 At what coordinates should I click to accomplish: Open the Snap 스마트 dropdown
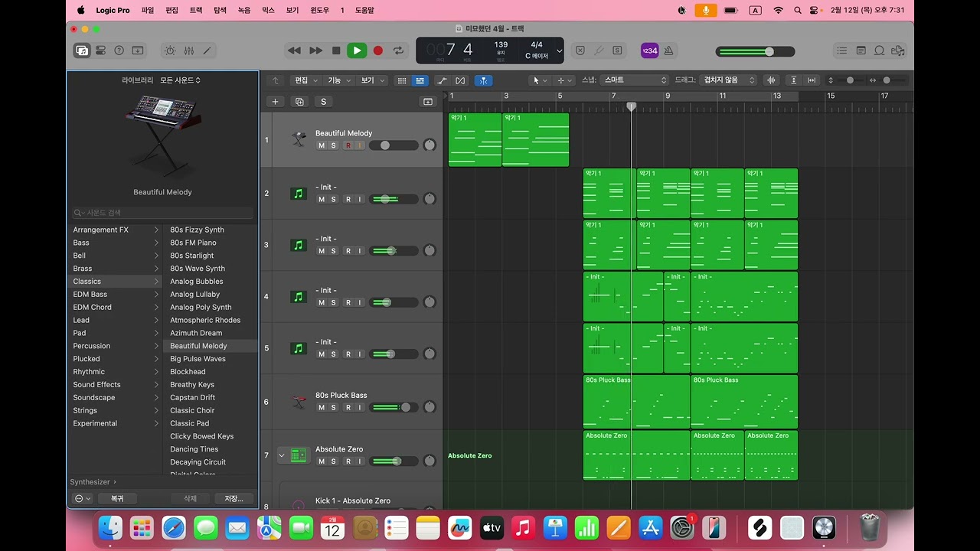[635, 80]
